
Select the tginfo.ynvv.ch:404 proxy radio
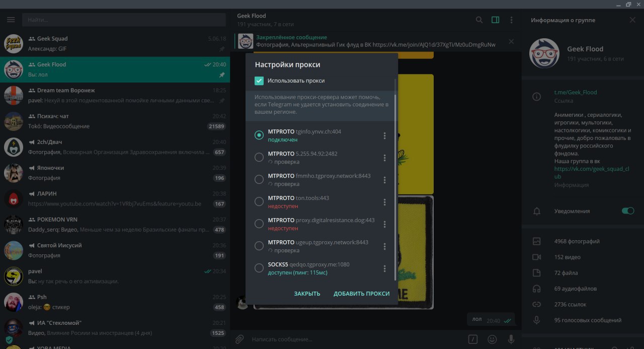pos(259,135)
